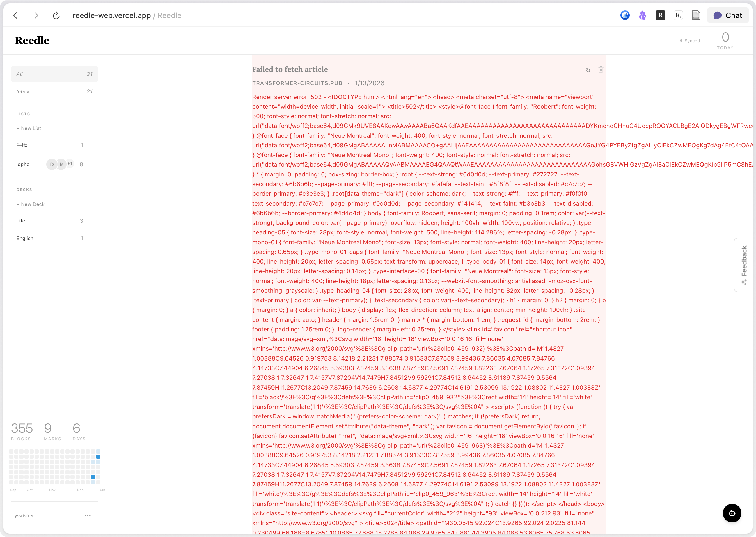Select the Inbox filter in sidebar

[x=54, y=92]
